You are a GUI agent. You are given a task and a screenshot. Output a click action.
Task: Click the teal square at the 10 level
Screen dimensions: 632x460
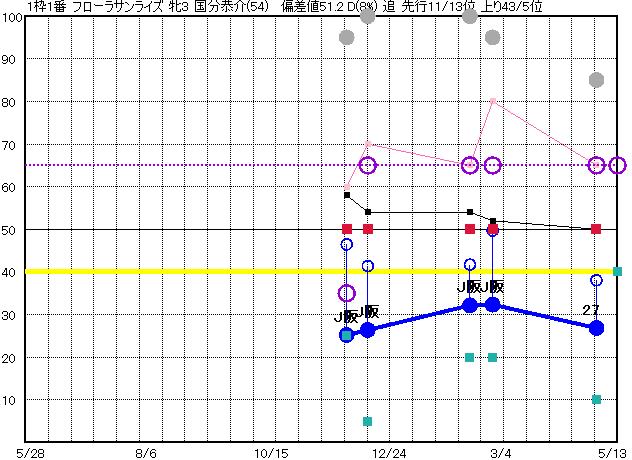click(596, 400)
